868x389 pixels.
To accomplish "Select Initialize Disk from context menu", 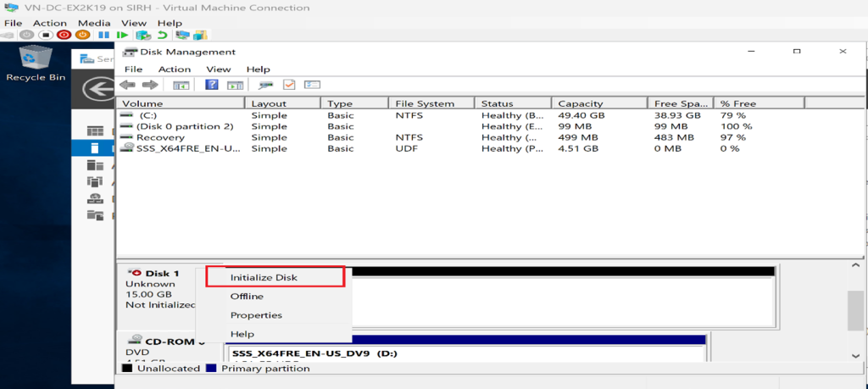I will pos(264,277).
